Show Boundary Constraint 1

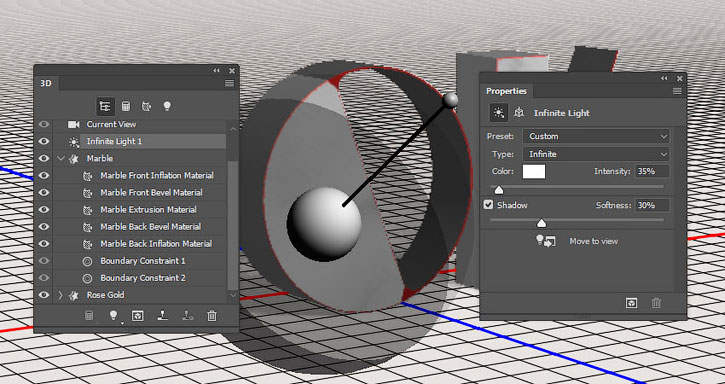point(44,261)
